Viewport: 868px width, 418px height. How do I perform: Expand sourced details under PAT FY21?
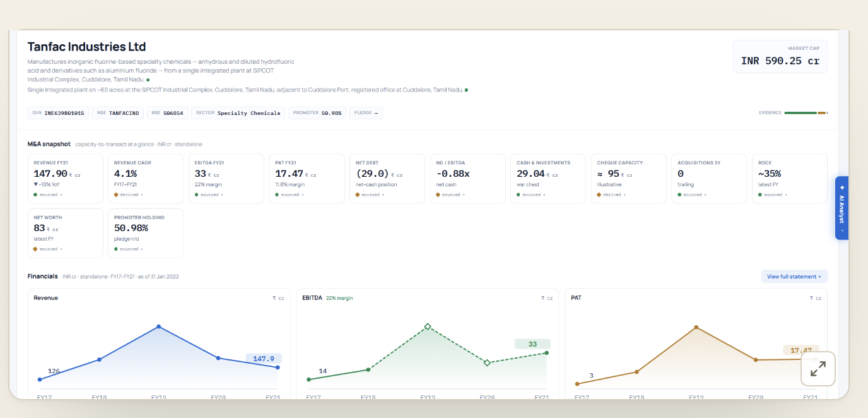[290, 194]
